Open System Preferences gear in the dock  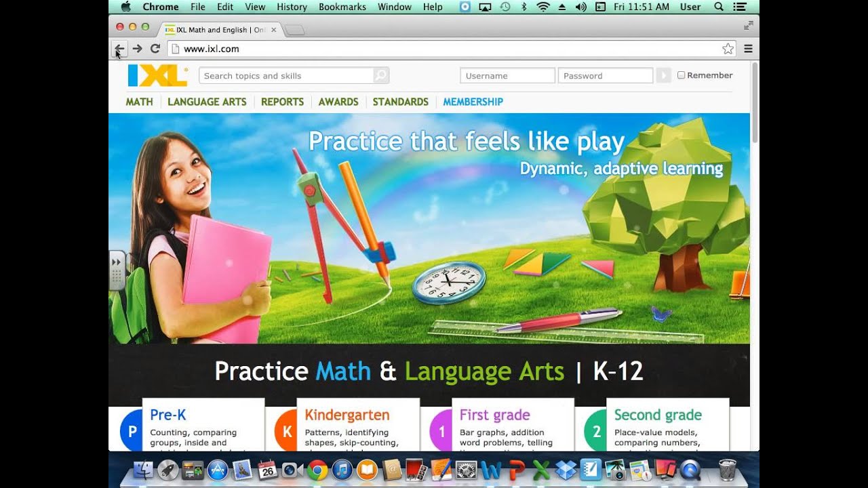click(x=466, y=470)
